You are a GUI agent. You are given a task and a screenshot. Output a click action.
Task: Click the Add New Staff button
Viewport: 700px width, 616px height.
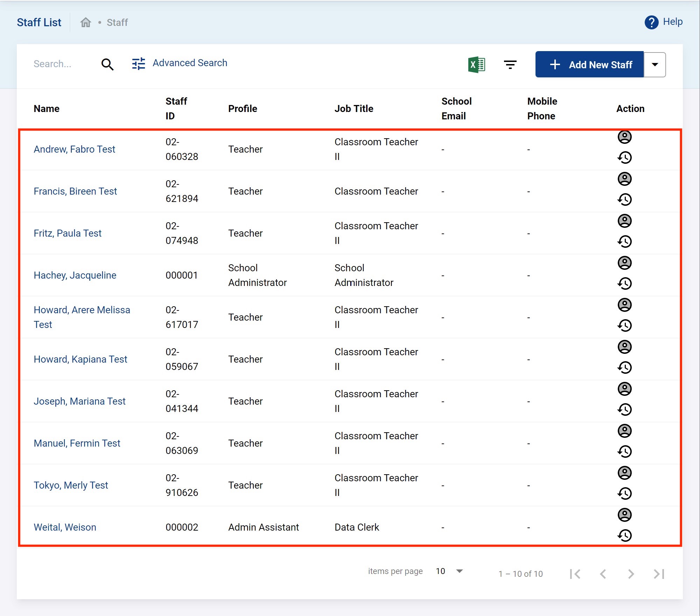(x=589, y=65)
